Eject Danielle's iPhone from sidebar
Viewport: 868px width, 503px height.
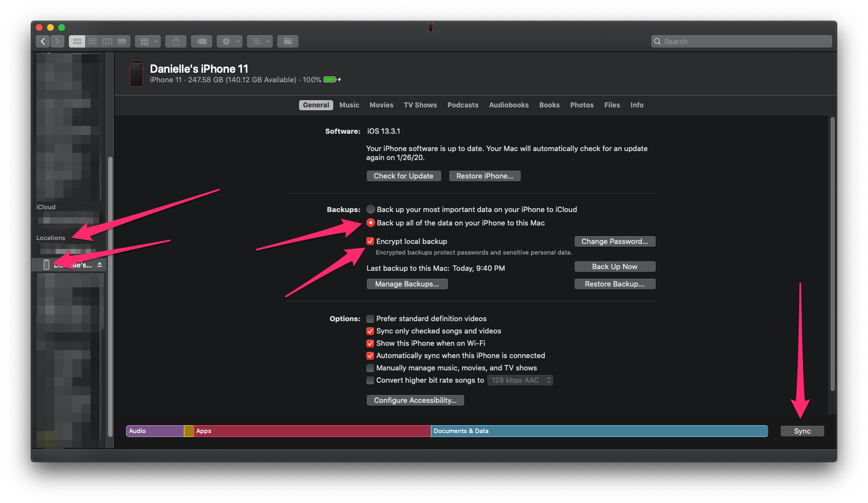coord(100,265)
